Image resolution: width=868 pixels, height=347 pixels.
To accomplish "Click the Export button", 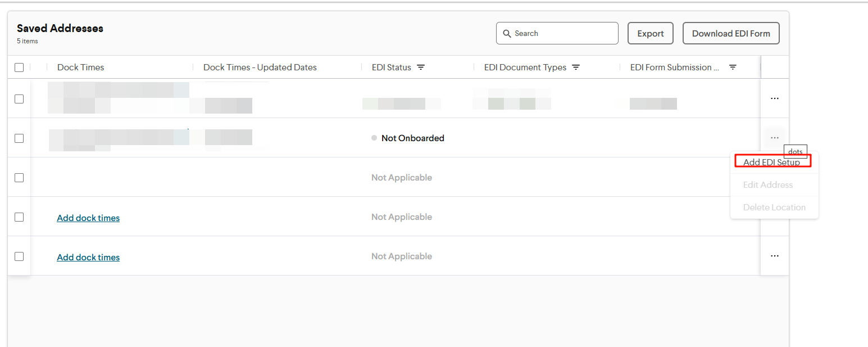I will pos(650,34).
